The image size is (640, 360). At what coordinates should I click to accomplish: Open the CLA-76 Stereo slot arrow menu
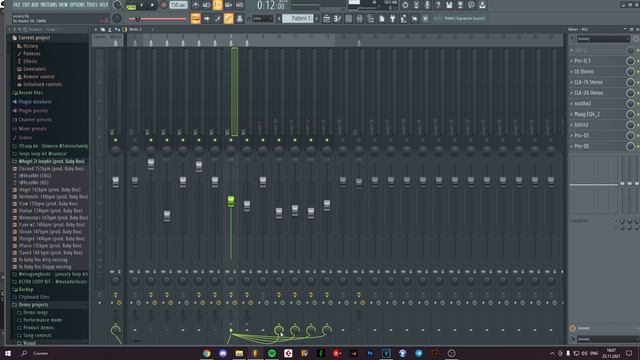coord(571,82)
